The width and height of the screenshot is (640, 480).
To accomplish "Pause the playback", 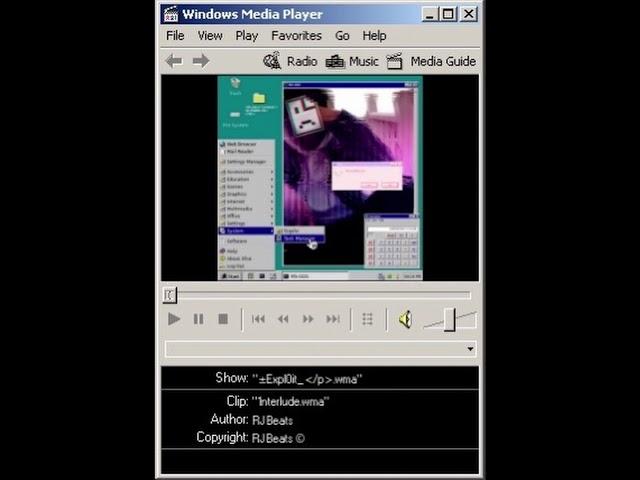I will 198,319.
